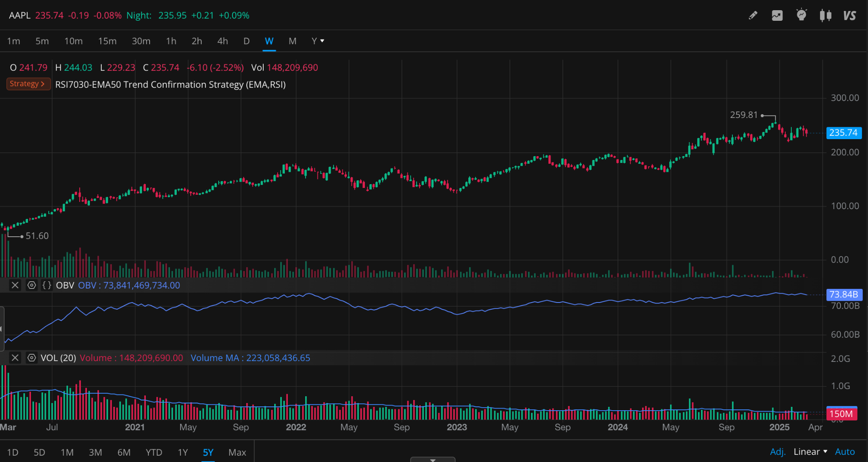The image size is (868, 462).
Task: Open OBV script braces icon
Action: (47, 285)
